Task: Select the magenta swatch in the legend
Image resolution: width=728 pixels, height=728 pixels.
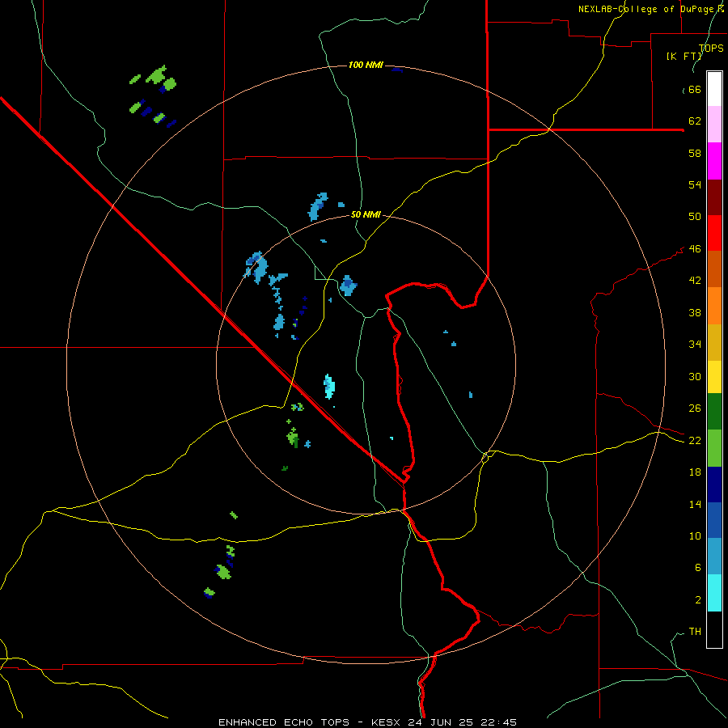Action: tap(714, 161)
